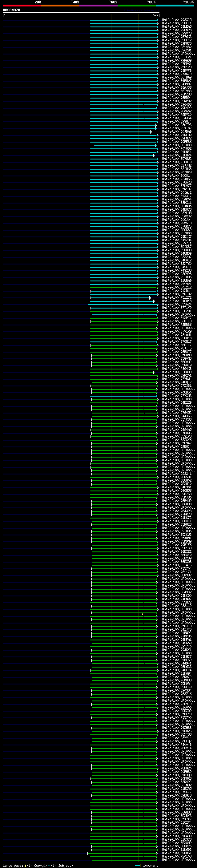Click label UniRef100_A2BR86
The height and width of the screenshot is (868, 197).
[x=177, y=325]
